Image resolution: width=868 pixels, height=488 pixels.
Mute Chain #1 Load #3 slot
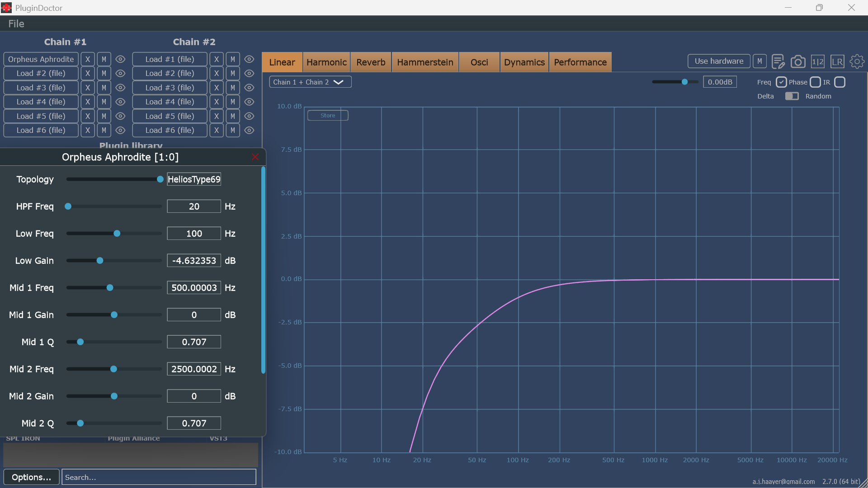pos(104,88)
